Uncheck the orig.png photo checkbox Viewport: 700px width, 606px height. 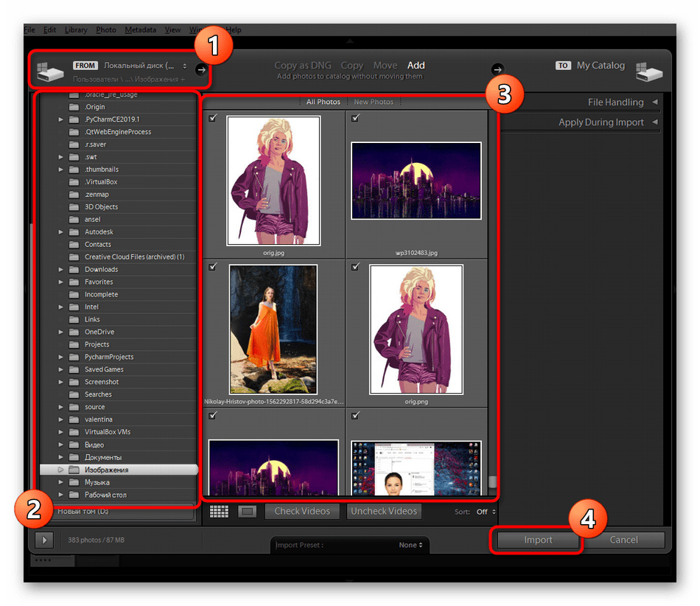click(355, 266)
